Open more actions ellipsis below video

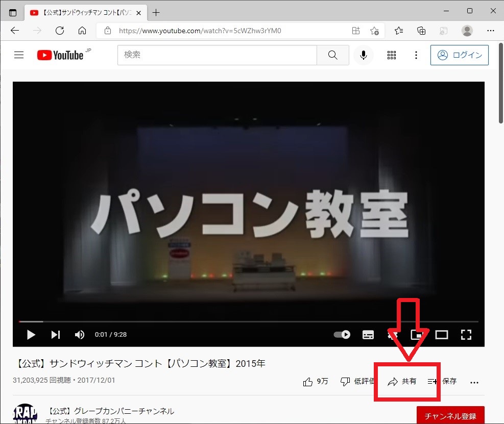pos(474,382)
